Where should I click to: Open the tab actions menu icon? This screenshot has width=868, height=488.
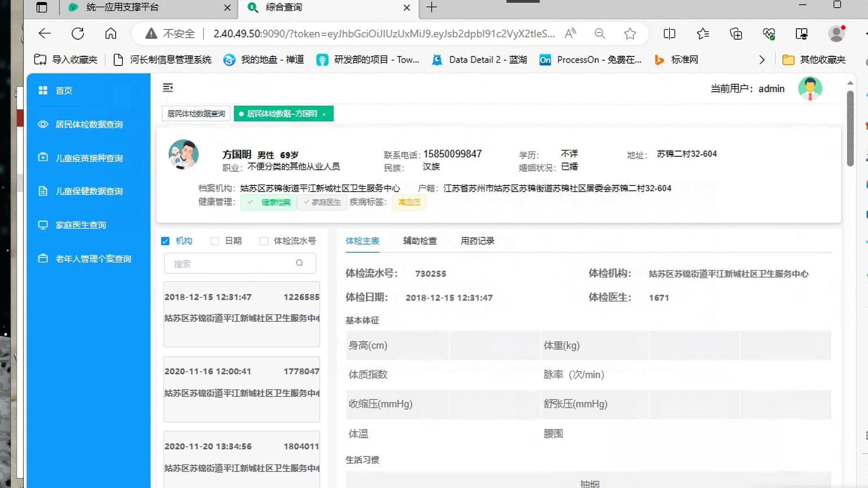(x=42, y=7)
